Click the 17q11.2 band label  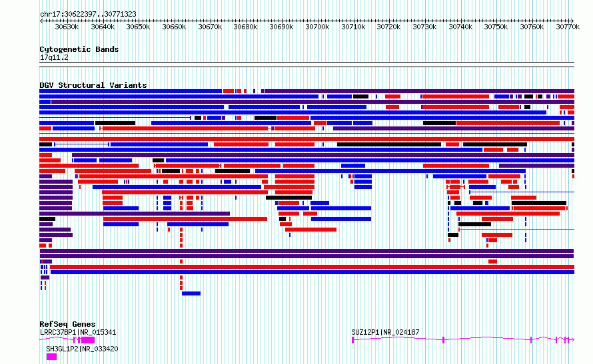pyautogui.click(x=54, y=57)
